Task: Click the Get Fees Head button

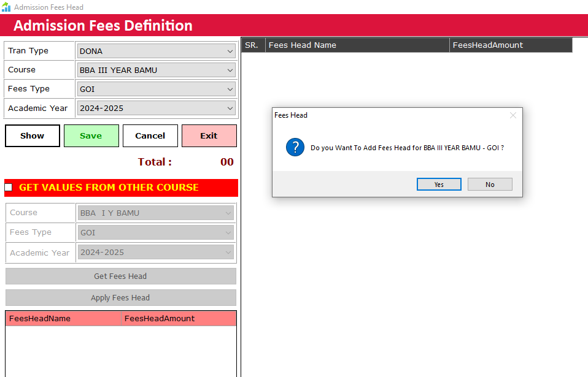Action: tap(120, 276)
